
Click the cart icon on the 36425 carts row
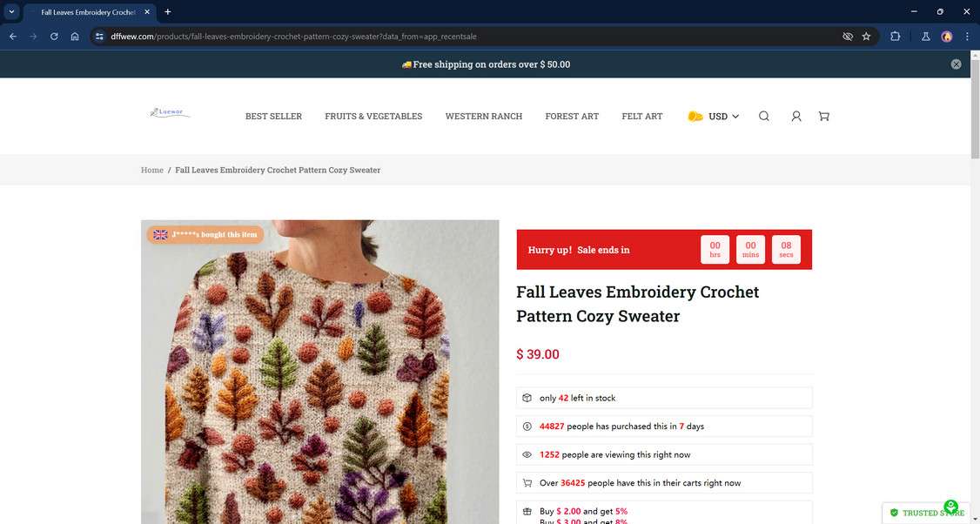click(527, 483)
